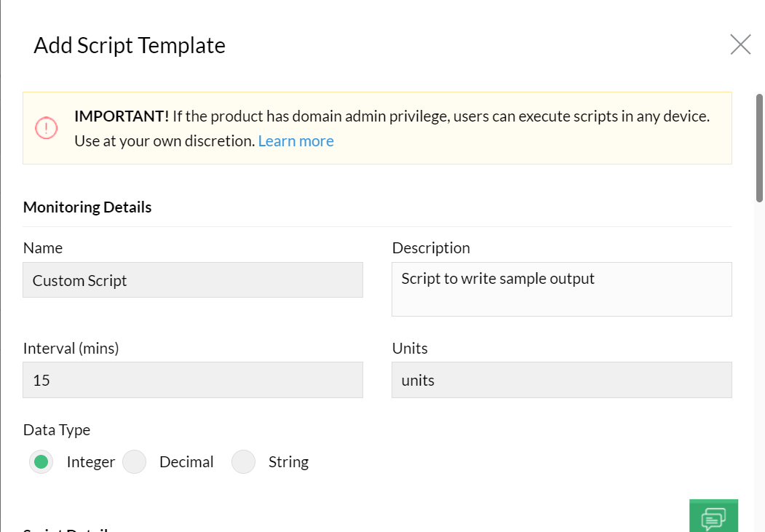765x532 pixels.
Task: Click the Monitoring Details section heading
Action: [87, 207]
